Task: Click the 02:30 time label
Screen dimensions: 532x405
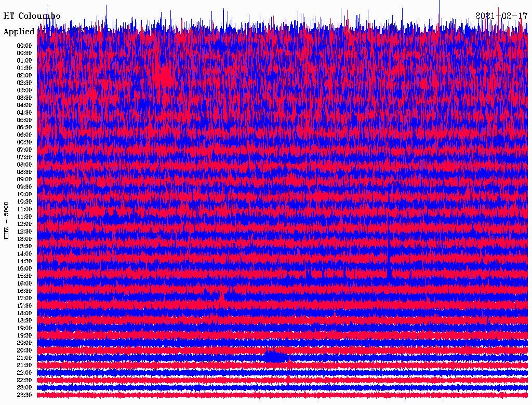Action: (x=24, y=83)
